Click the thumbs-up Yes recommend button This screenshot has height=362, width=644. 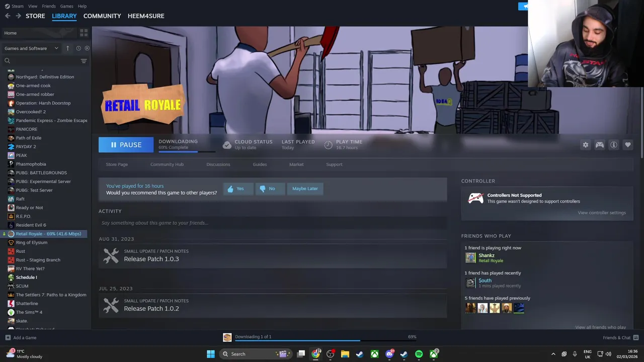238,189
